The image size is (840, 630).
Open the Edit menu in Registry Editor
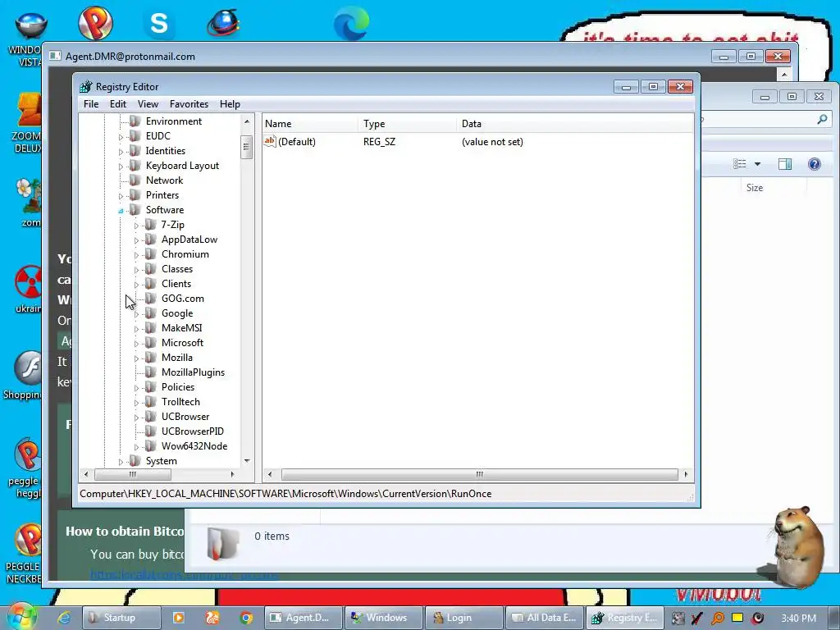click(118, 104)
